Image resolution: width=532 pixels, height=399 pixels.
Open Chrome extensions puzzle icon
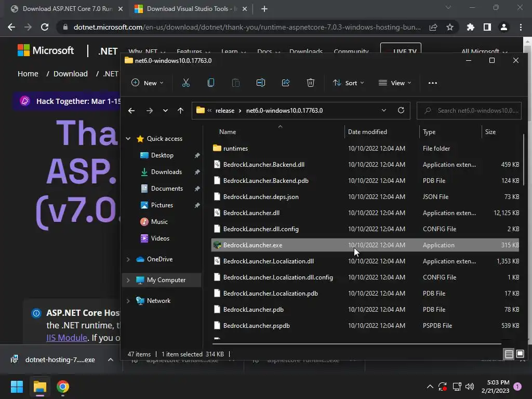click(x=470, y=27)
